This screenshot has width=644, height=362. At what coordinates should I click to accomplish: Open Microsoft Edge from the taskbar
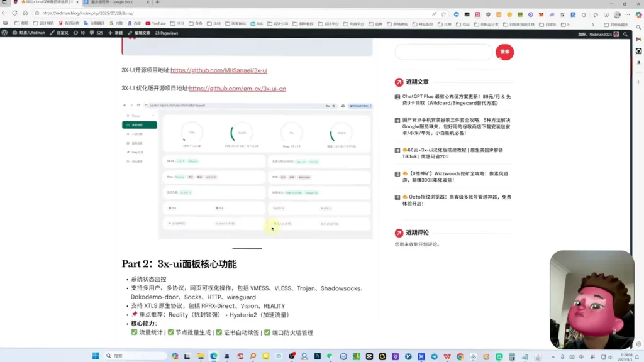(x=214, y=356)
